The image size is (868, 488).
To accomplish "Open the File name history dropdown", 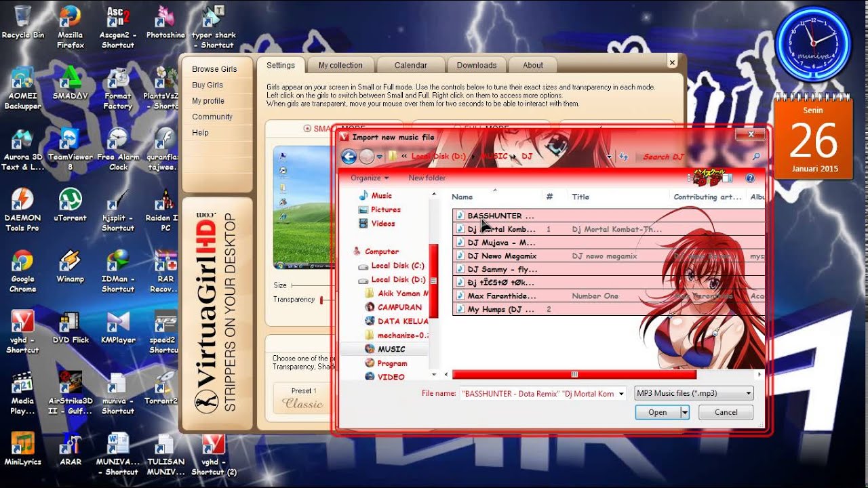I will (621, 393).
